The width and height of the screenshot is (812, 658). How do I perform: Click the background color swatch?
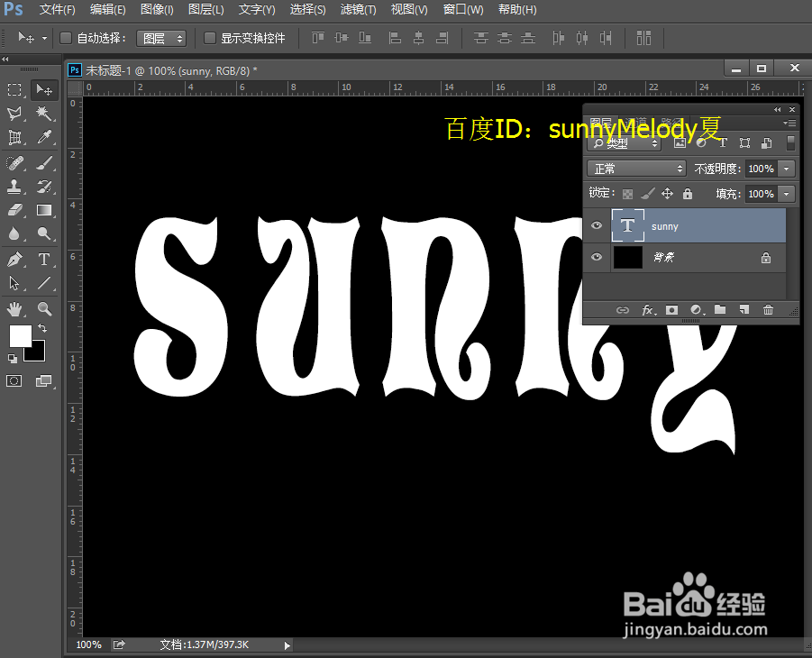tap(38, 353)
